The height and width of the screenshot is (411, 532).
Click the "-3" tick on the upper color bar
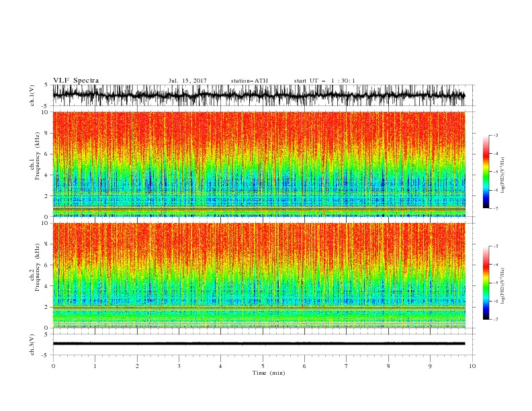495,135
